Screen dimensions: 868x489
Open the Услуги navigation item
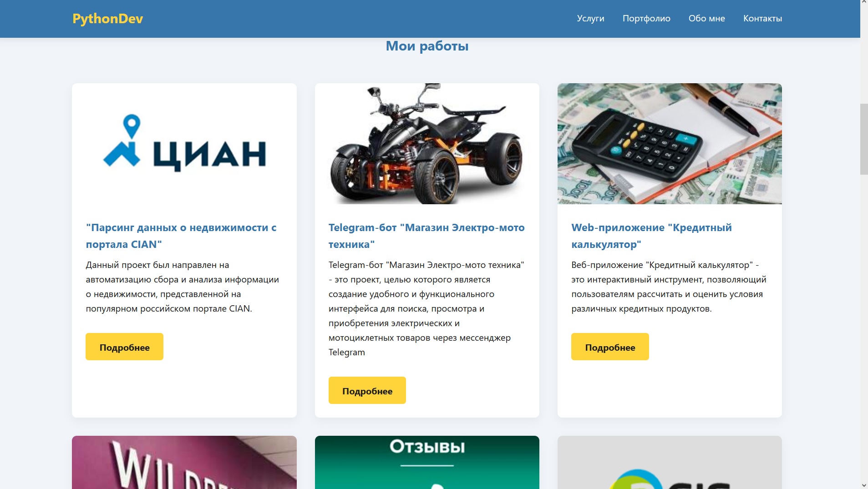(x=590, y=19)
